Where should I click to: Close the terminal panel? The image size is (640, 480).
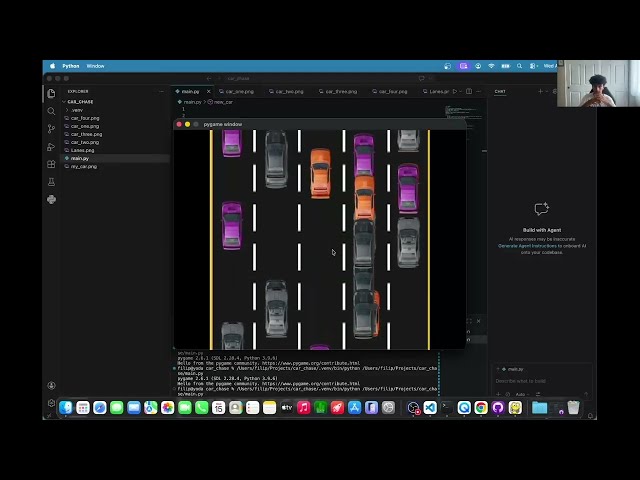pyautogui.click(x=478, y=321)
